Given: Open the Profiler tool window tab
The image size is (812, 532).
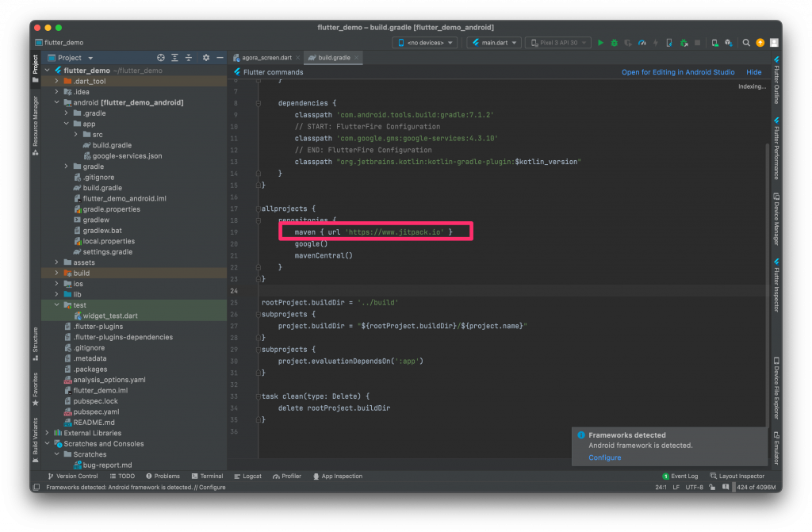Looking at the screenshot, I should (x=287, y=476).
